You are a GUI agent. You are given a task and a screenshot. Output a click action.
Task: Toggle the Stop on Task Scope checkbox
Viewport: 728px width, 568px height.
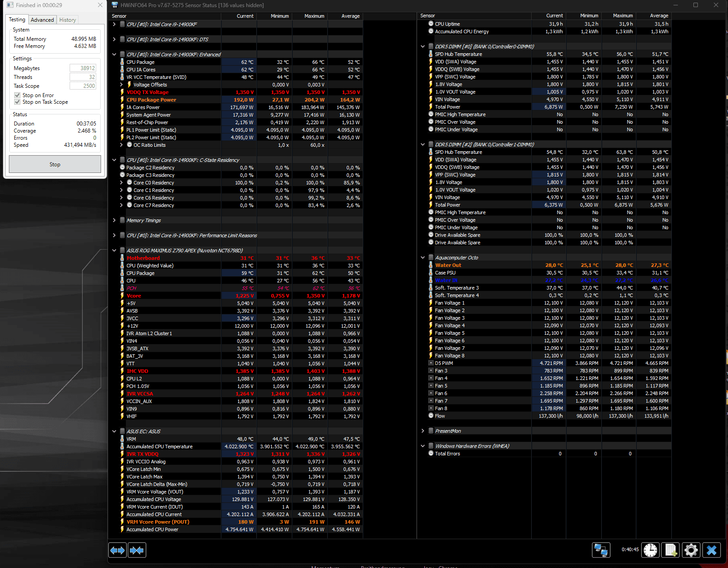pyautogui.click(x=17, y=102)
